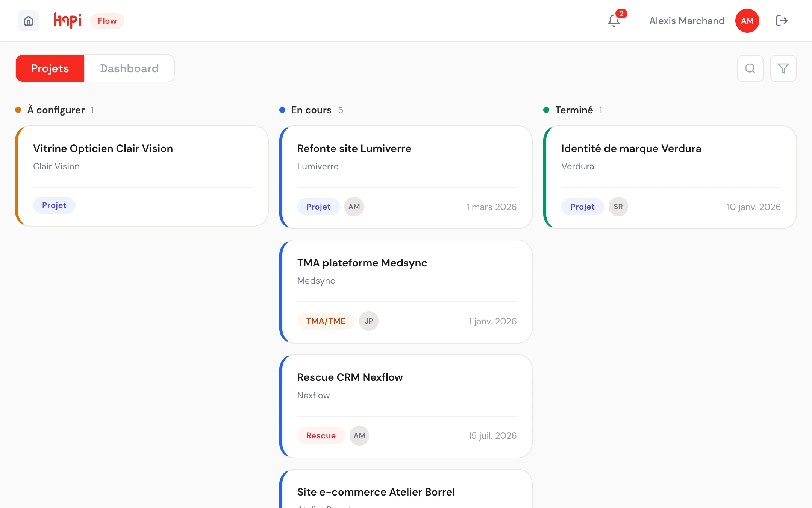Click the date 15 juil. 2026
812x508 pixels.
492,436
